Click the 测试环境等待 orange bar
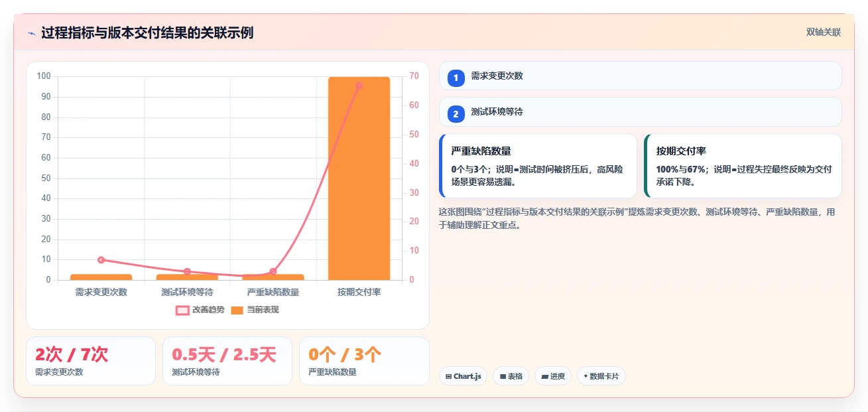The image size is (868, 412). (187, 277)
